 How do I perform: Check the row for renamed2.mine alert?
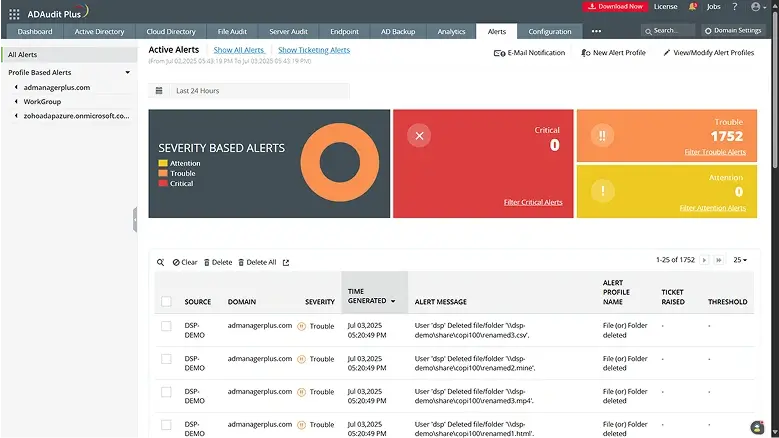point(166,359)
